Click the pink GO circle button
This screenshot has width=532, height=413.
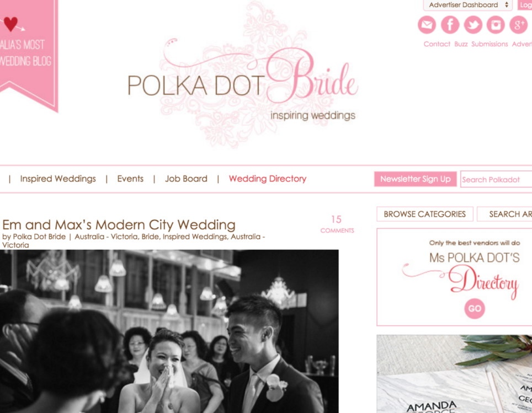pos(474,309)
